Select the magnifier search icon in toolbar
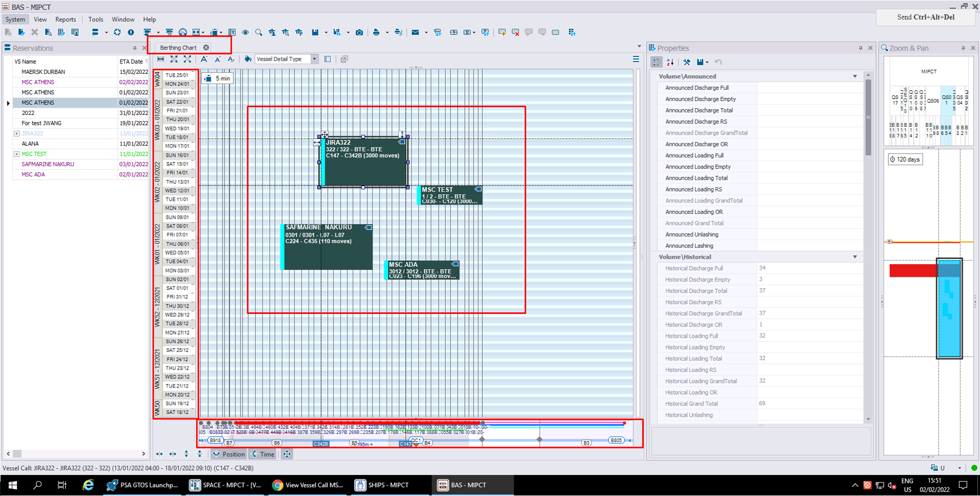 pyautogui.click(x=259, y=32)
